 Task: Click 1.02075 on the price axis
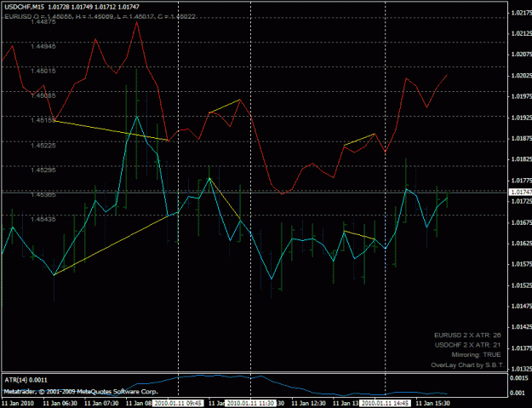tap(522, 55)
